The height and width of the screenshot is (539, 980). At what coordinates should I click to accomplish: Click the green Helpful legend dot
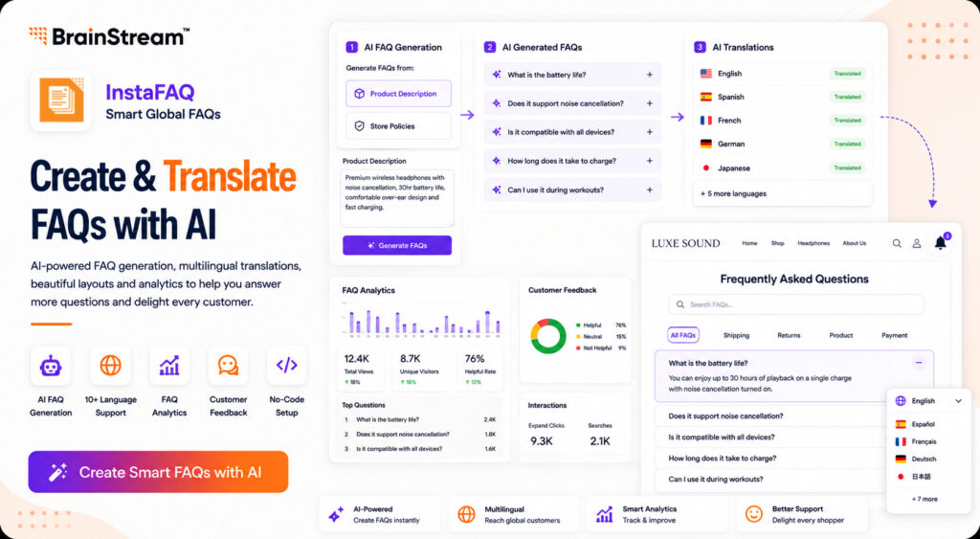tap(578, 326)
